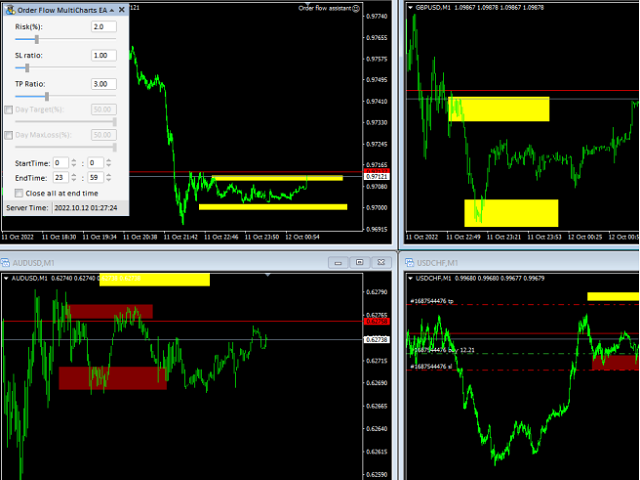
Task: Click the 12 Oct 00:54 time axis label
Action: [x=302, y=237]
